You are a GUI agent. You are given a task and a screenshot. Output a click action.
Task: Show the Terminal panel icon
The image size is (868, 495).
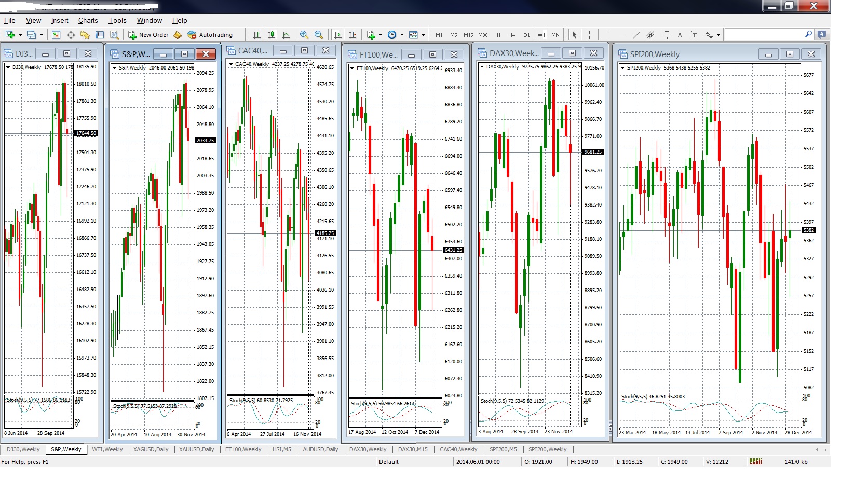tap(100, 35)
